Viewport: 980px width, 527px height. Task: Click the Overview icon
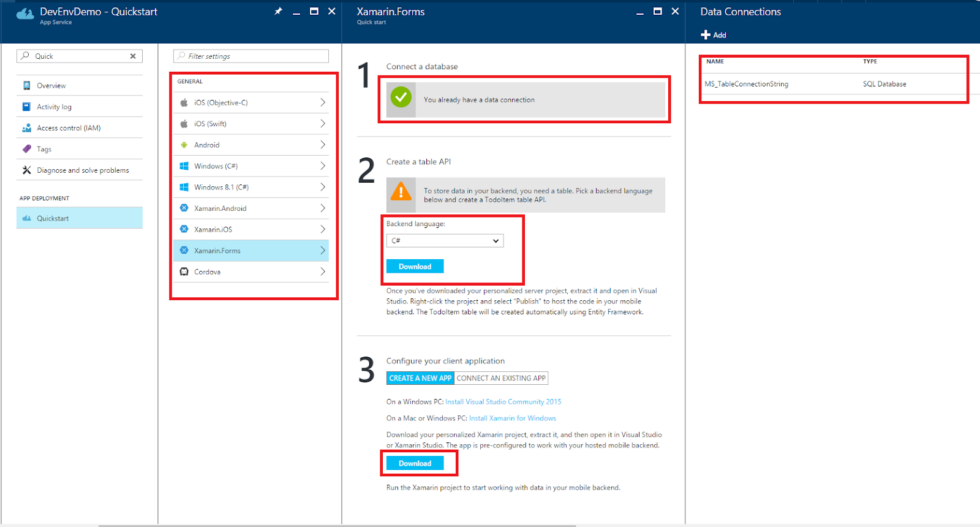27,86
